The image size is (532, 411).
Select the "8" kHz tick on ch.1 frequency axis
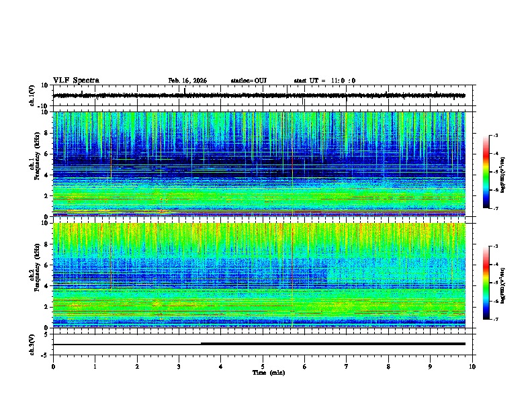[x=46, y=133]
